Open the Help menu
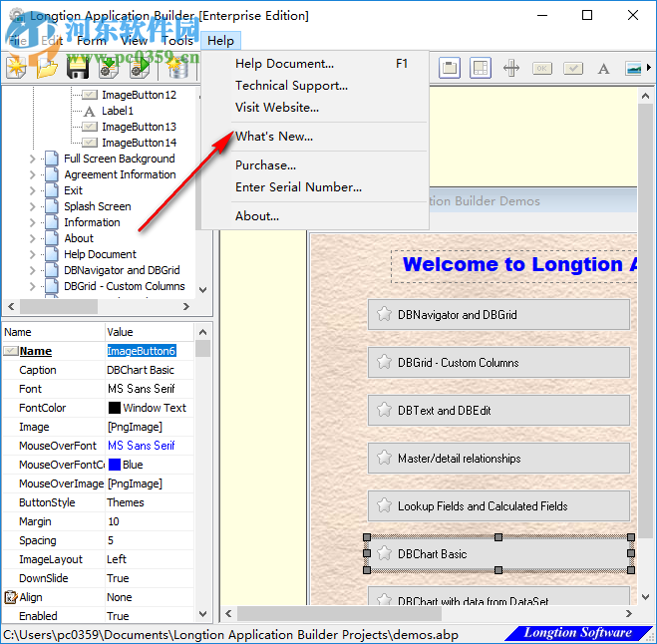The width and height of the screenshot is (657, 644). point(220,41)
